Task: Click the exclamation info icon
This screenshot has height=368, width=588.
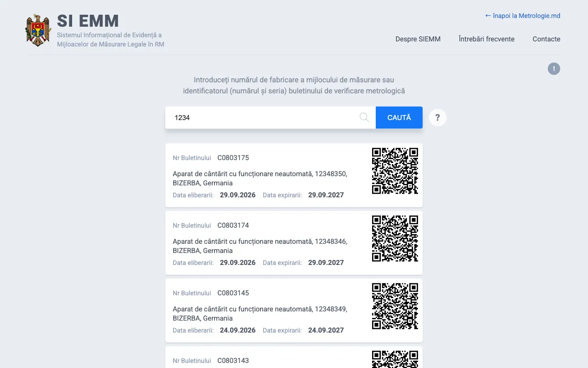Action: point(554,69)
